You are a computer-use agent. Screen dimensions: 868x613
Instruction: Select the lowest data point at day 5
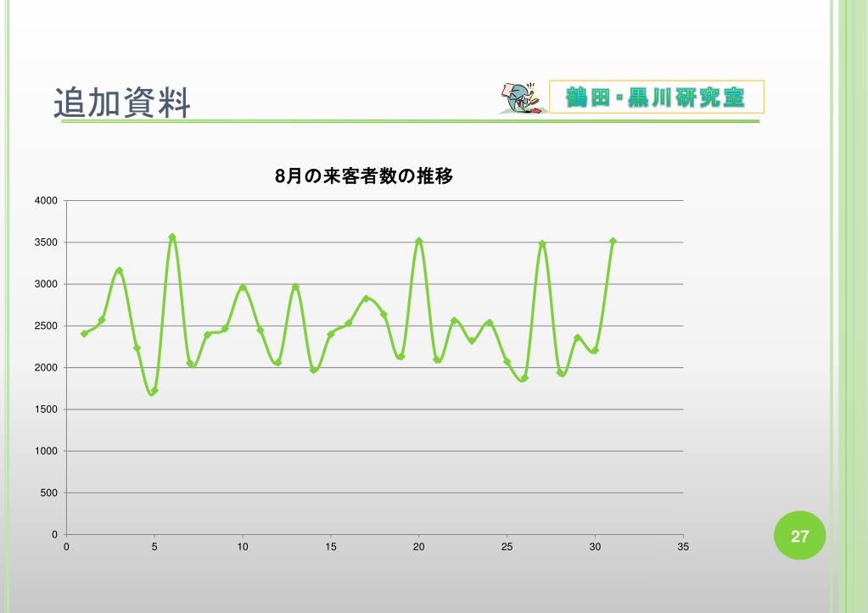(154, 391)
